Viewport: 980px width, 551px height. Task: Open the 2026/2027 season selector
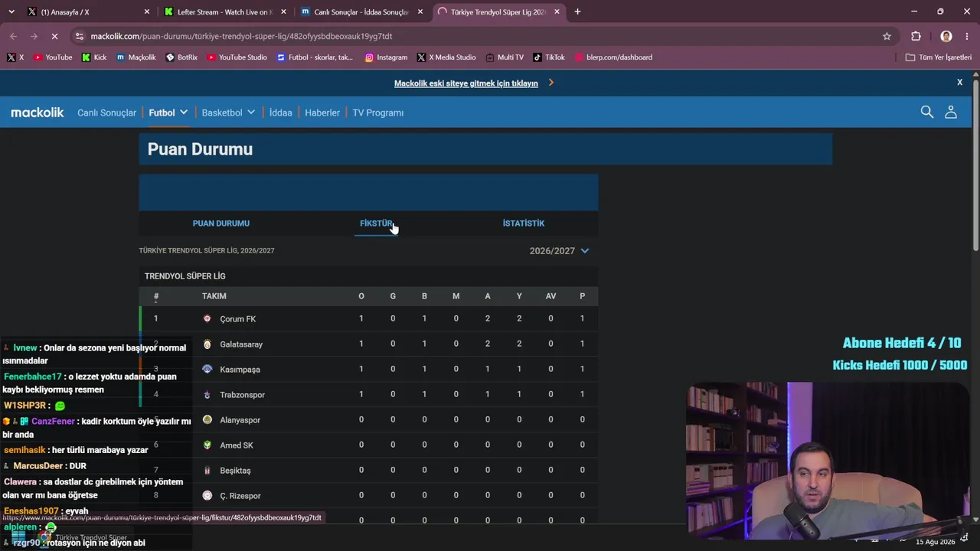(x=559, y=251)
